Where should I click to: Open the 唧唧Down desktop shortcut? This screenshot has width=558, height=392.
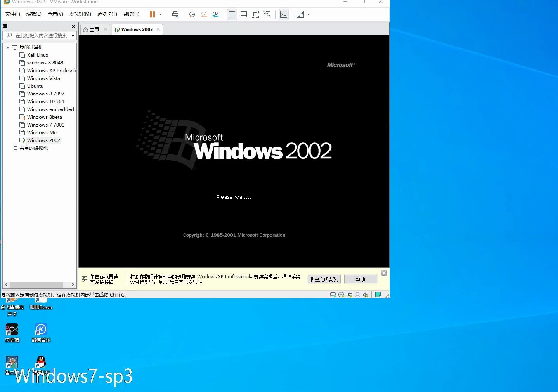click(41, 304)
